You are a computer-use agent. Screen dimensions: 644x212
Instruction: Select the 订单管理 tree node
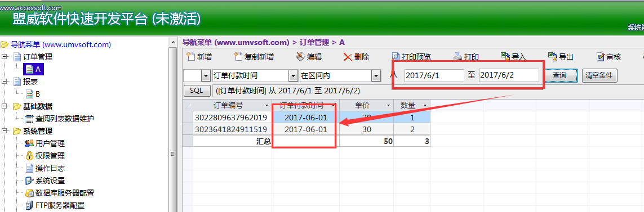38,57
